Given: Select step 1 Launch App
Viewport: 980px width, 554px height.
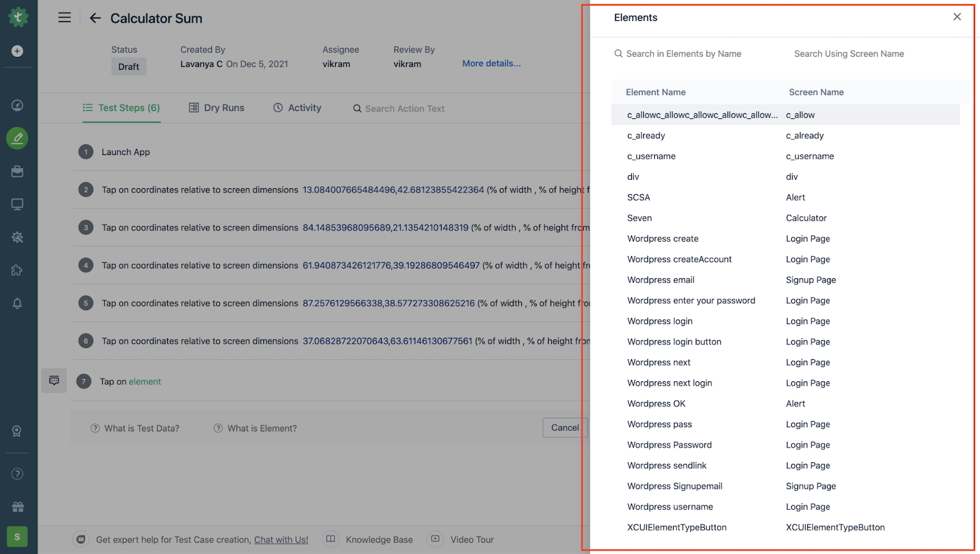Looking at the screenshot, I should (331, 152).
